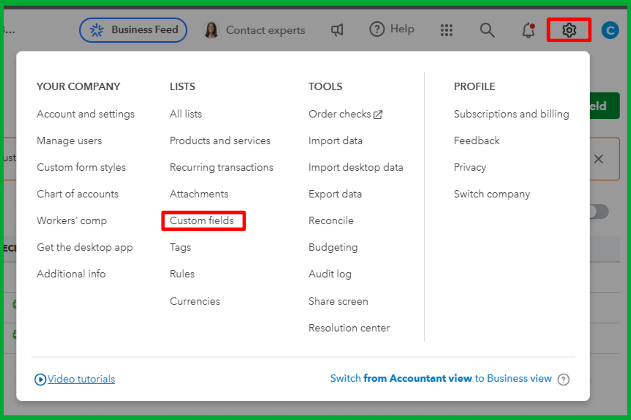Click the user profile avatar
This screenshot has height=420, width=631.
click(611, 31)
